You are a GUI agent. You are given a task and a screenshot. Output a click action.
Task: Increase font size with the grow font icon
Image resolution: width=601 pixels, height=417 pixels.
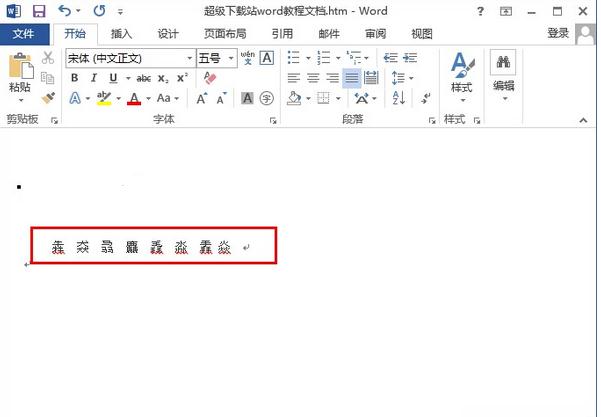point(202,99)
